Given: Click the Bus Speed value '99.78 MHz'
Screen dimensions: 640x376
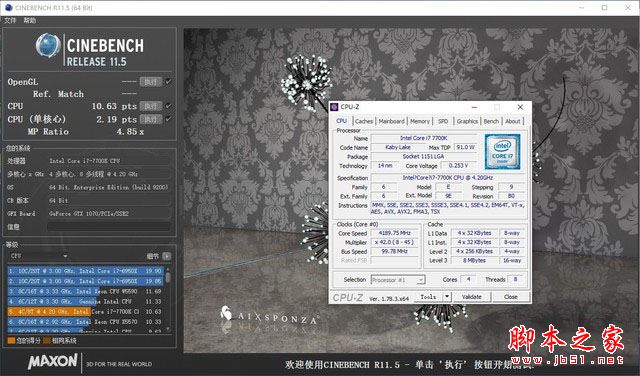Looking at the screenshot, I should pyautogui.click(x=394, y=251).
